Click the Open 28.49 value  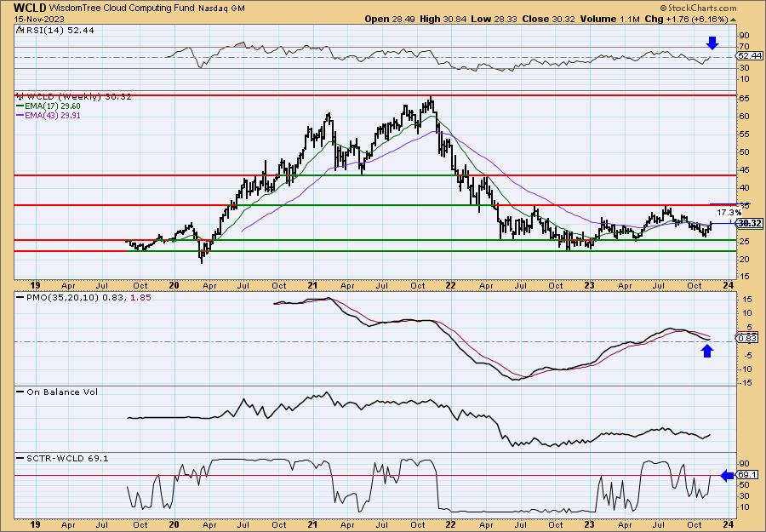(388, 19)
